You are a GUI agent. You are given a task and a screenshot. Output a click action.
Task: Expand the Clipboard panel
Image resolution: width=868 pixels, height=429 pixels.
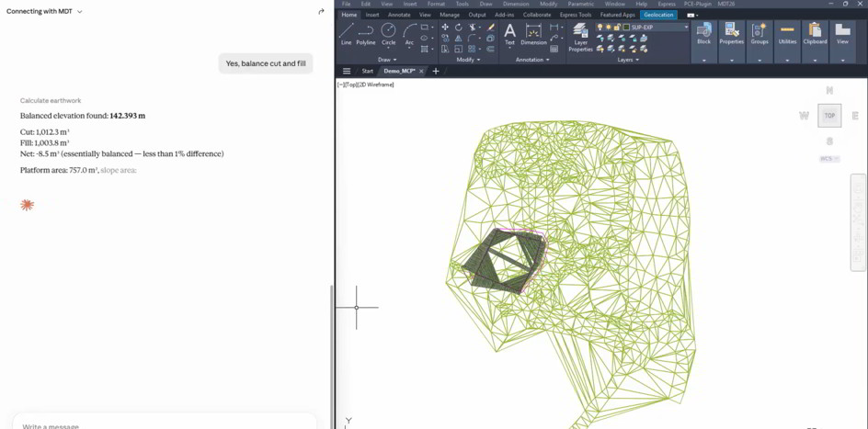point(815,61)
